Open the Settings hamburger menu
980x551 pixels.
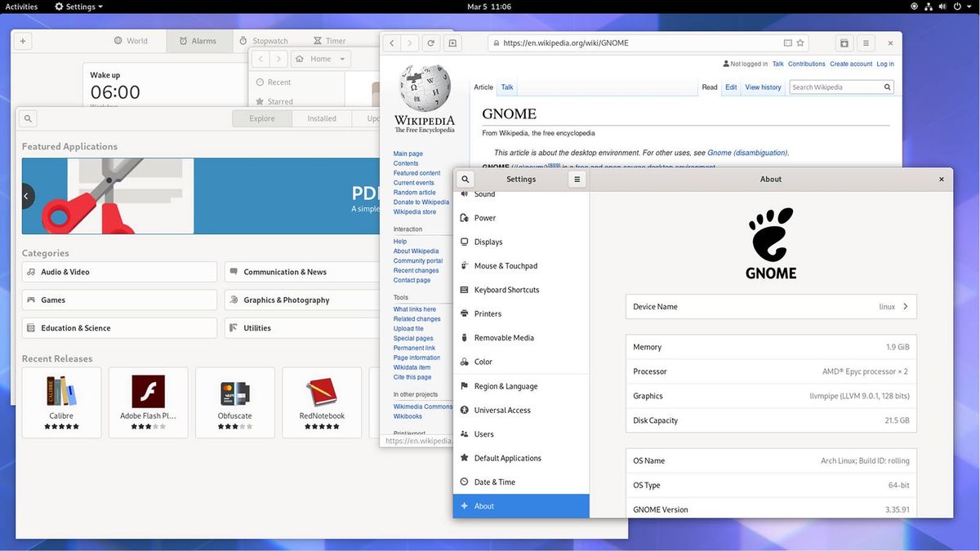coord(577,180)
